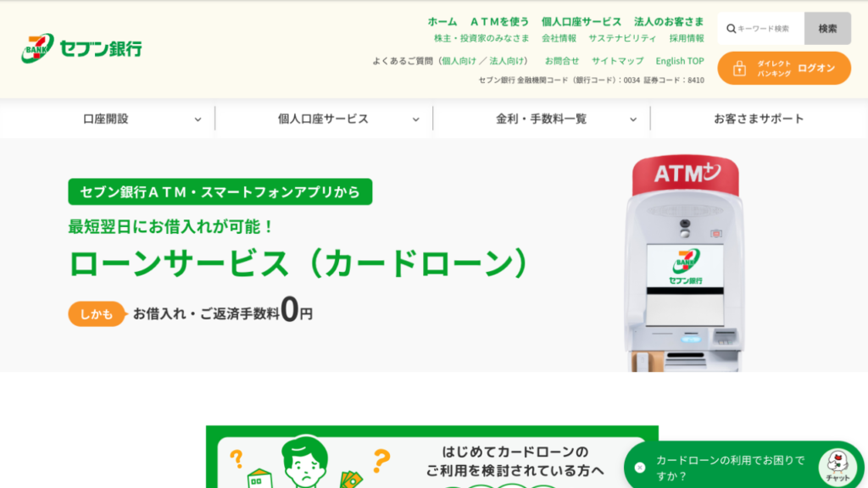
Task: Click the 検索 button
Action: click(x=827, y=28)
